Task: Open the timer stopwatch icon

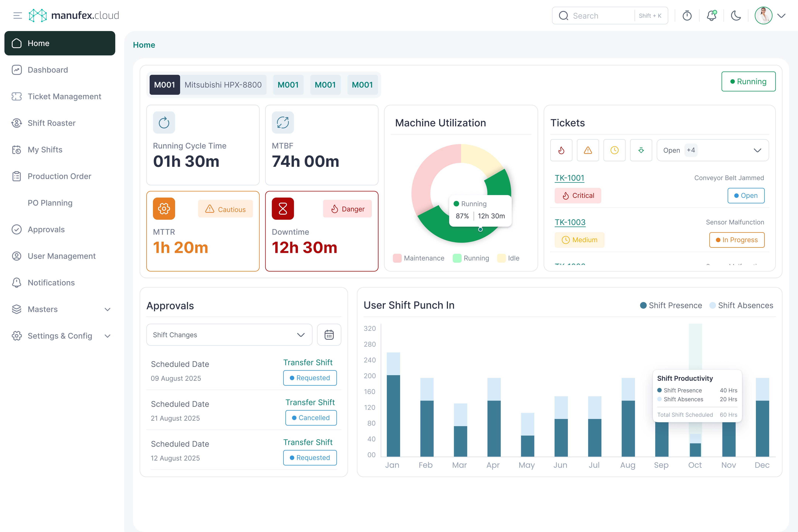Action: tap(687, 16)
